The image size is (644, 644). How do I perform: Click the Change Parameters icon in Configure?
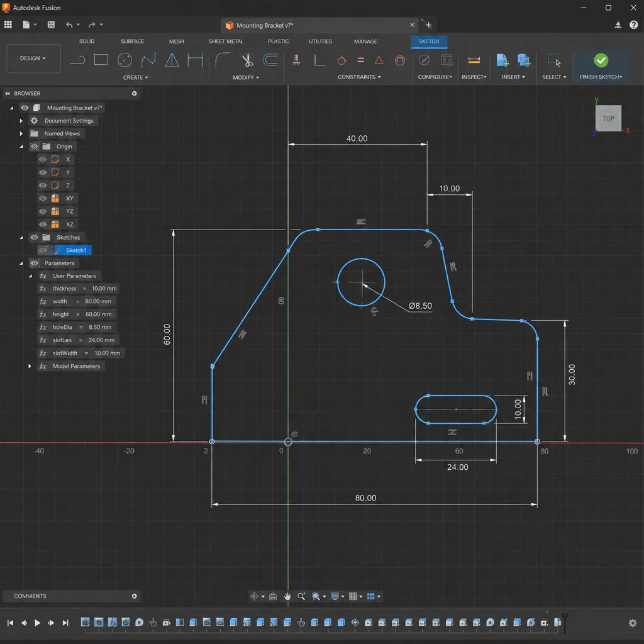pos(447,60)
